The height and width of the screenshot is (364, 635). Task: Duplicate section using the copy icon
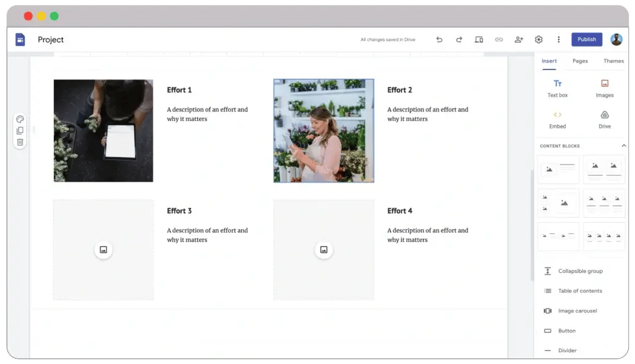(20, 131)
